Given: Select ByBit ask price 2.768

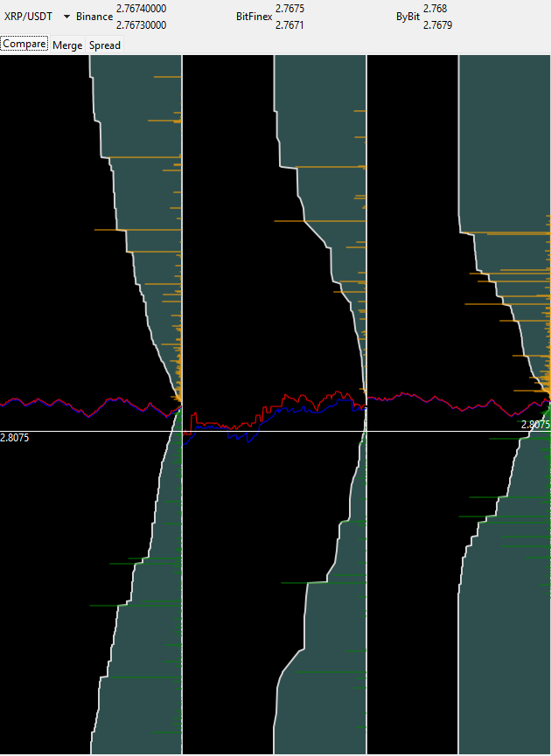Looking at the screenshot, I should click(x=436, y=9).
